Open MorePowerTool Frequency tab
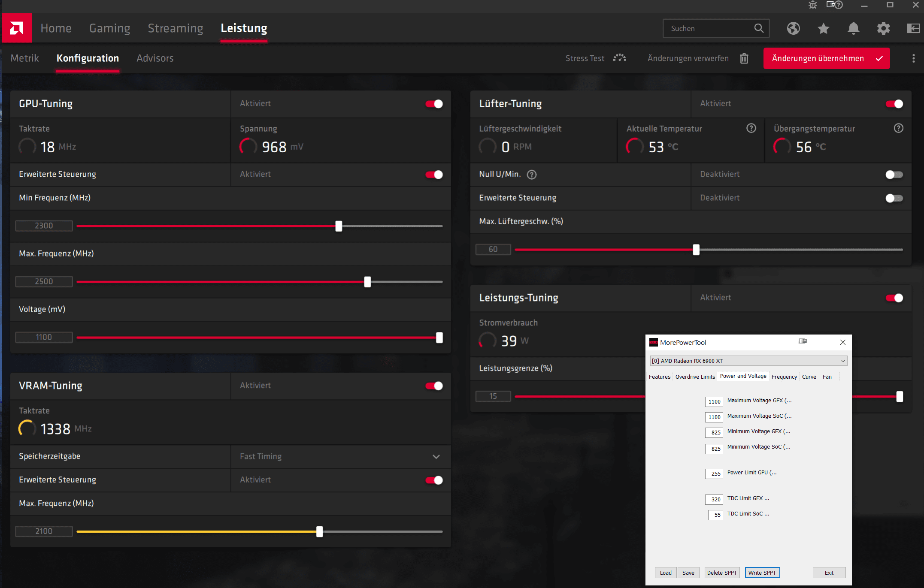The height and width of the screenshot is (588, 924). click(784, 377)
